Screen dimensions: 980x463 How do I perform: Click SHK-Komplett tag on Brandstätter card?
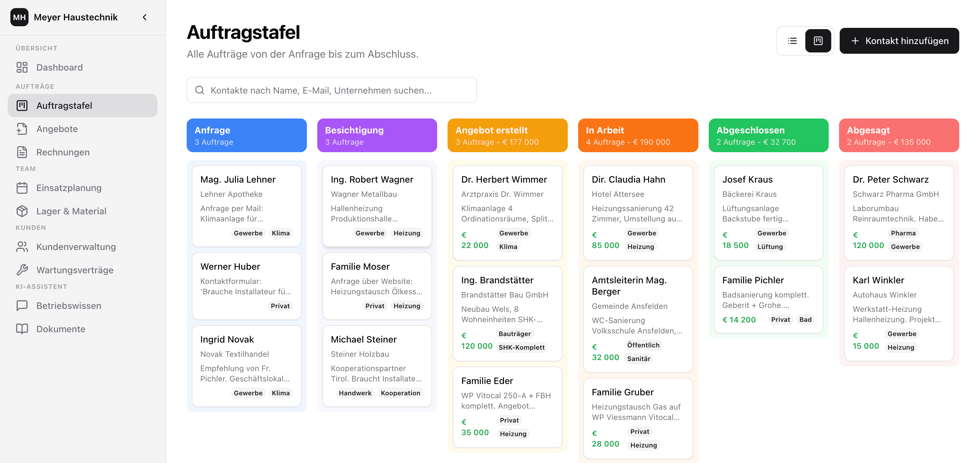click(x=521, y=347)
